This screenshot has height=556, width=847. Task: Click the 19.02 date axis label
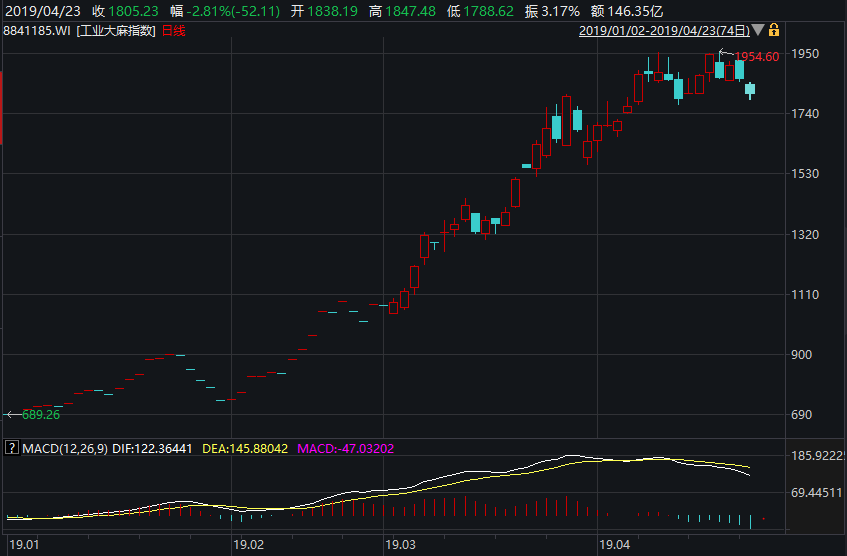248,545
